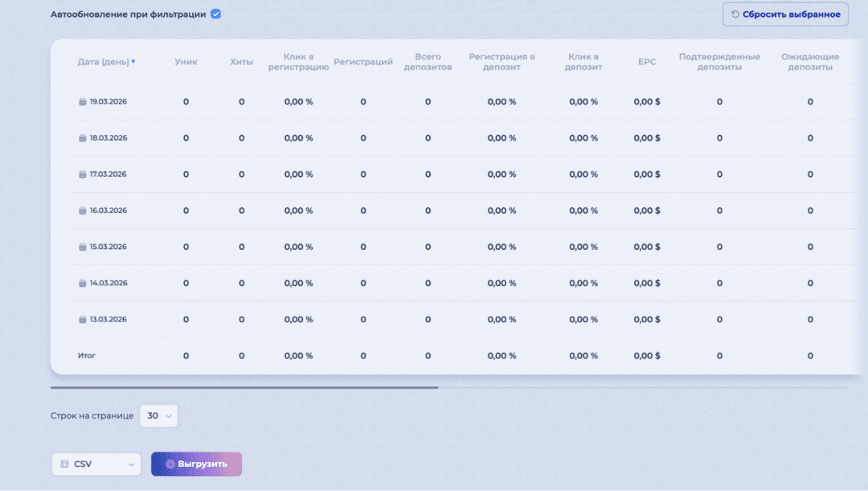Viewport: 868px width, 491px height.
Task: Open the CSV export format dropdown
Action: pos(96,464)
